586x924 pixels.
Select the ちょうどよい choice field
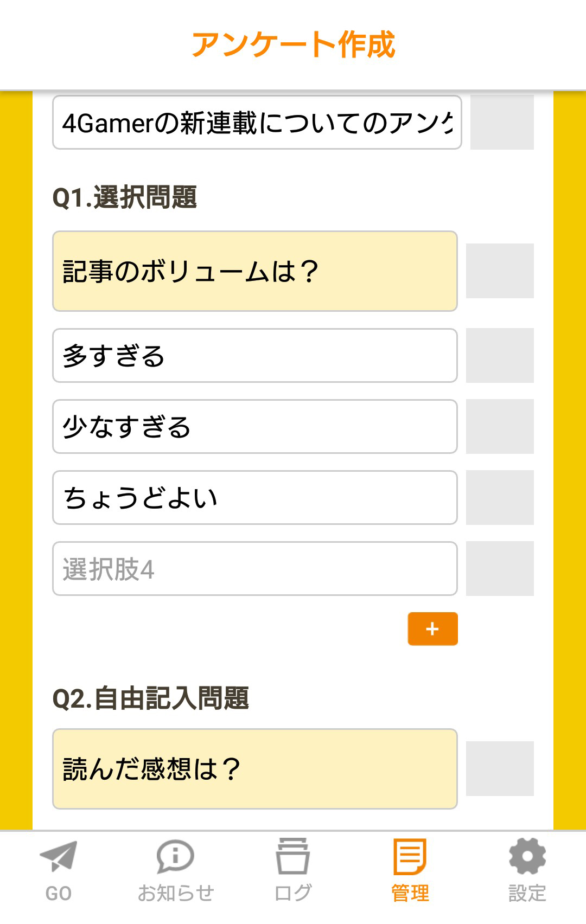[x=255, y=498]
